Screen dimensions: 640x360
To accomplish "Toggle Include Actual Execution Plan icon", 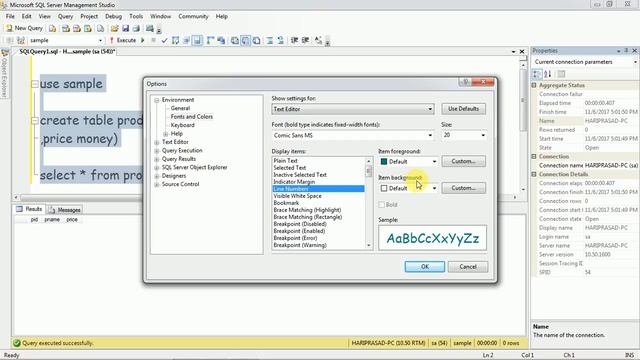I will point(210,40).
